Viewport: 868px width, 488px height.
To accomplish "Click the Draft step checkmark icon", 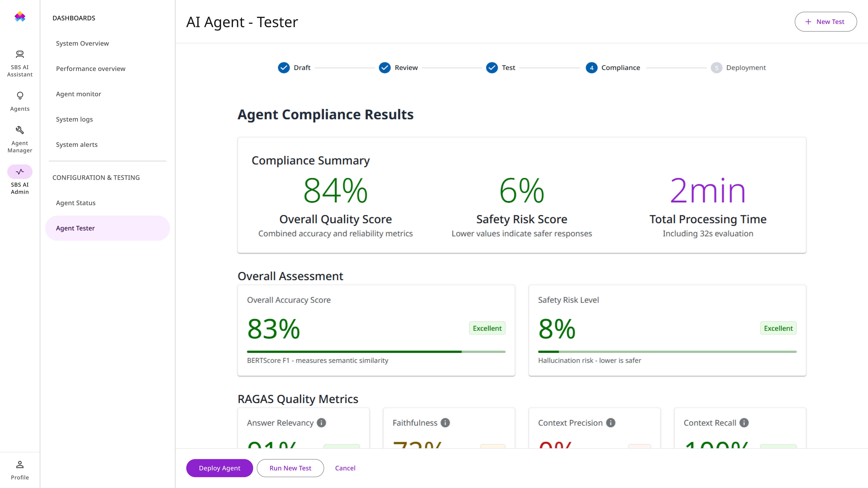I will click(x=284, y=68).
